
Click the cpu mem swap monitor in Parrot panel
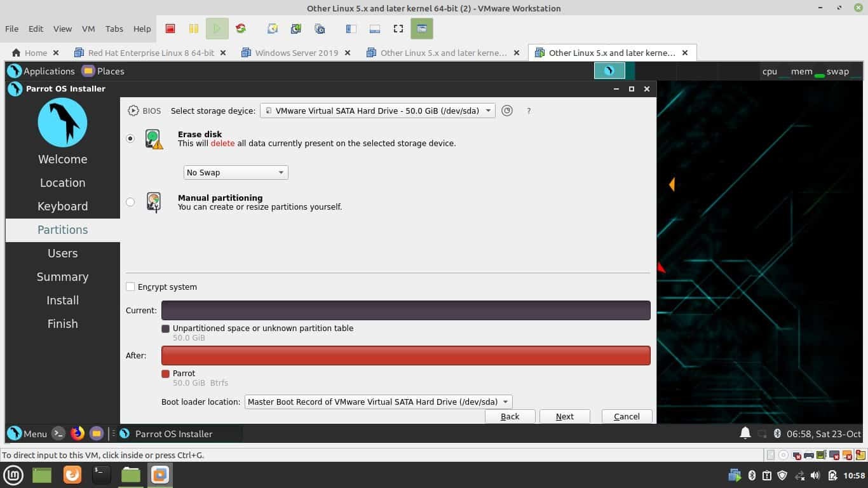(811, 71)
